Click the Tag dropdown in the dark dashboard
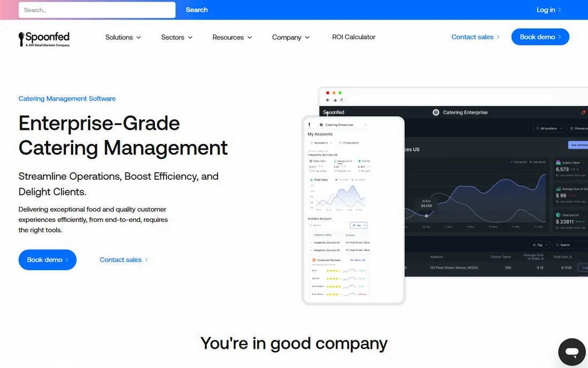This screenshot has width=588, height=368. coord(540,244)
